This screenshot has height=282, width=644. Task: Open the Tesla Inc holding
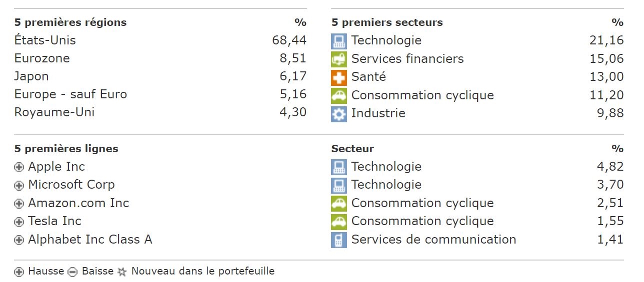[54, 221]
